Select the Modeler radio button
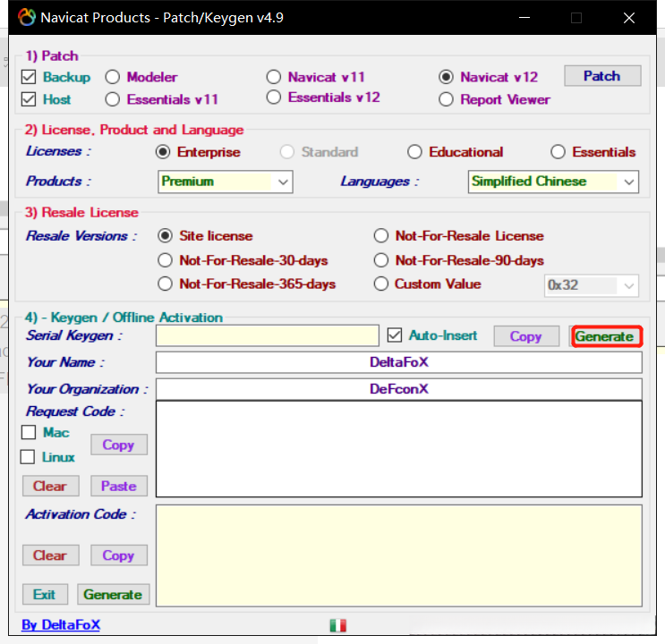The height and width of the screenshot is (644, 665). pos(113,77)
